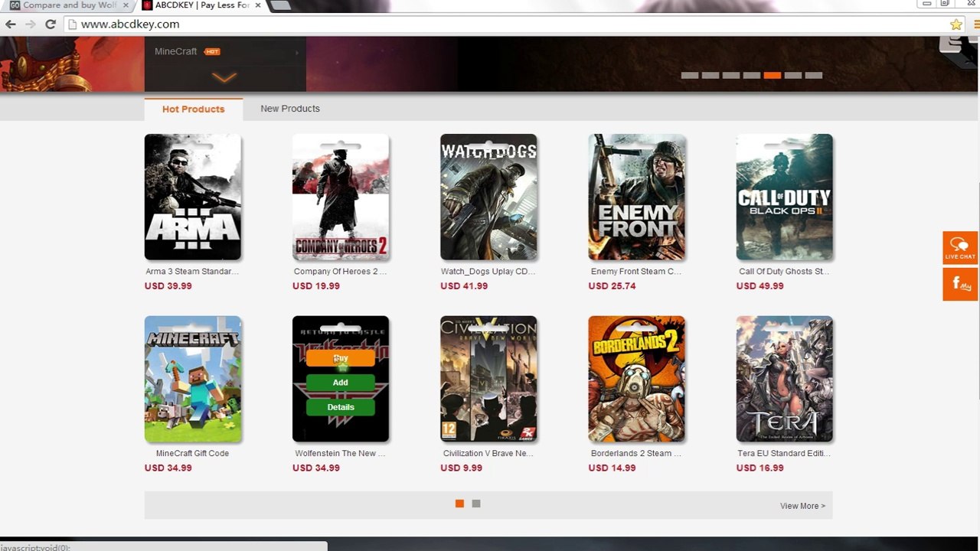Click Buy on the Wolfenstein product
The height and width of the screenshot is (551, 980).
pos(341,358)
